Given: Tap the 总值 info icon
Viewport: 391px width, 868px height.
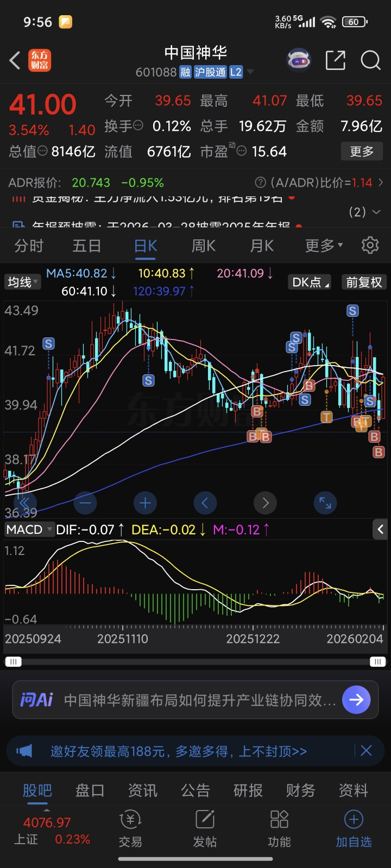Looking at the screenshot, I should [x=42, y=151].
